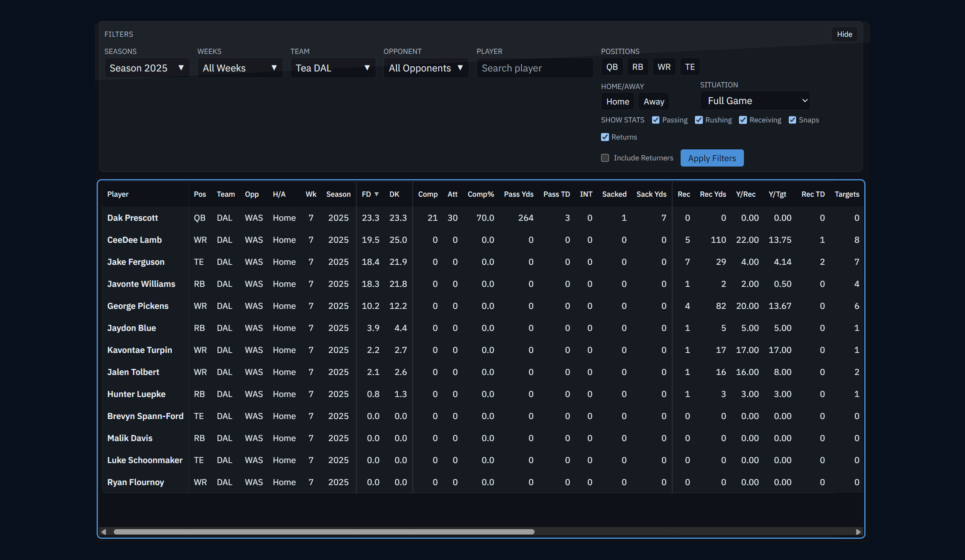Toggle the QB position filter

[612, 67]
